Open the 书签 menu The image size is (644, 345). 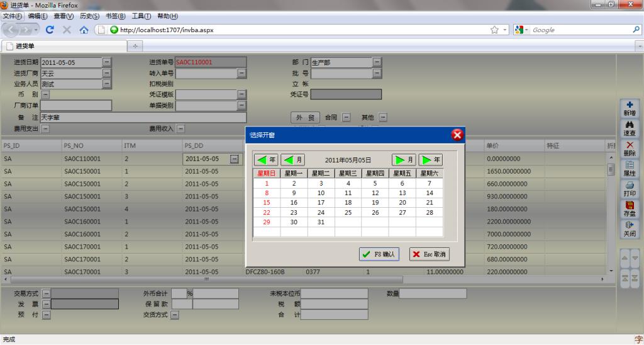tap(116, 16)
